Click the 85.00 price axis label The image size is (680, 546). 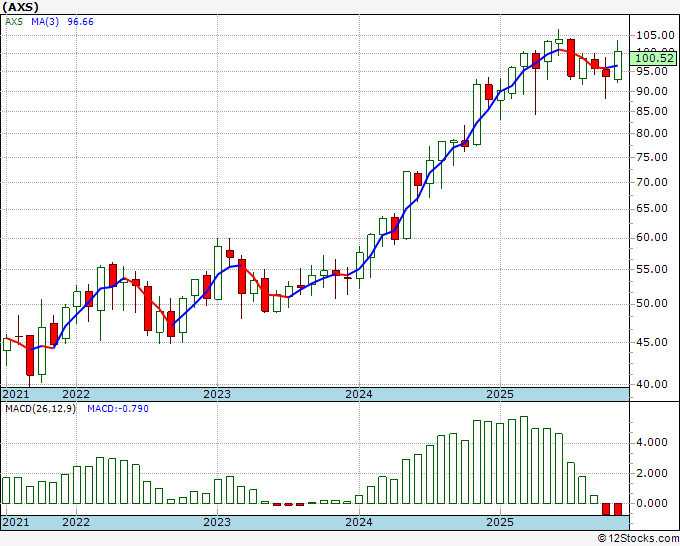(x=652, y=111)
